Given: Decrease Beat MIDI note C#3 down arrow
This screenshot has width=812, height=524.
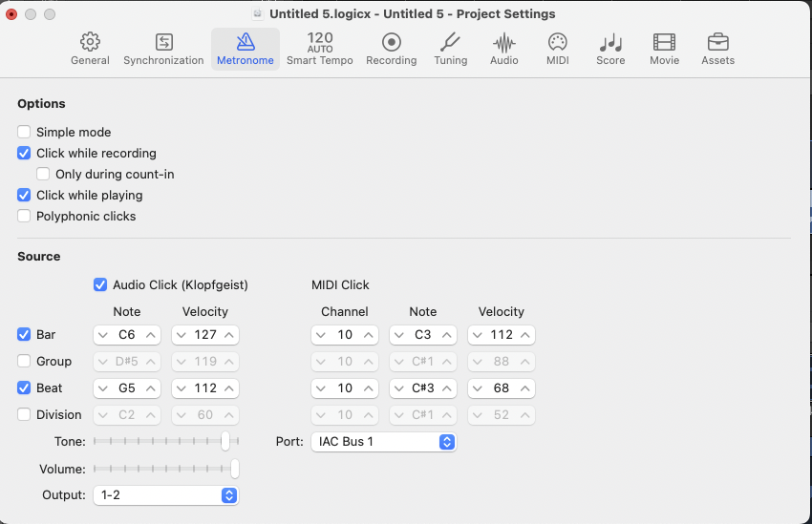Looking at the screenshot, I should click(399, 388).
